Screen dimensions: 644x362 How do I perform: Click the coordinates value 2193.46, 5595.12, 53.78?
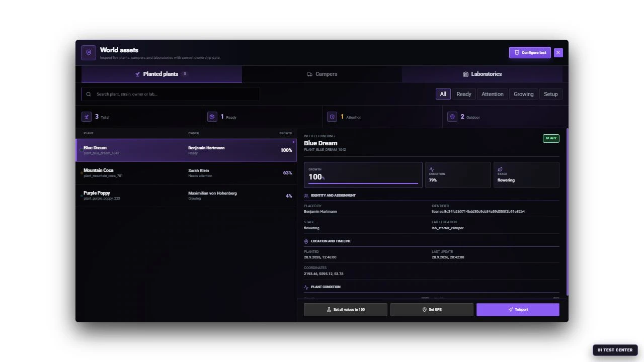click(x=324, y=274)
